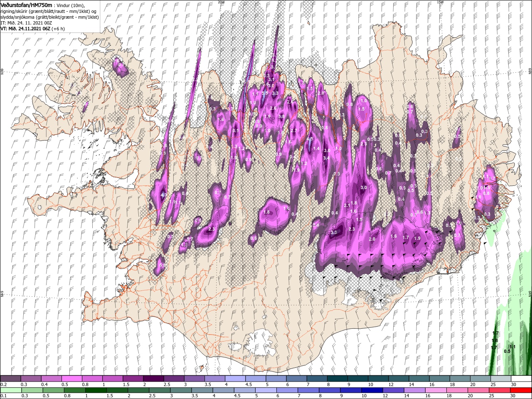The image size is (532, 399).
Task: Select the dark blue rain swatch labelled 10
Action: (x=372, y=390)
